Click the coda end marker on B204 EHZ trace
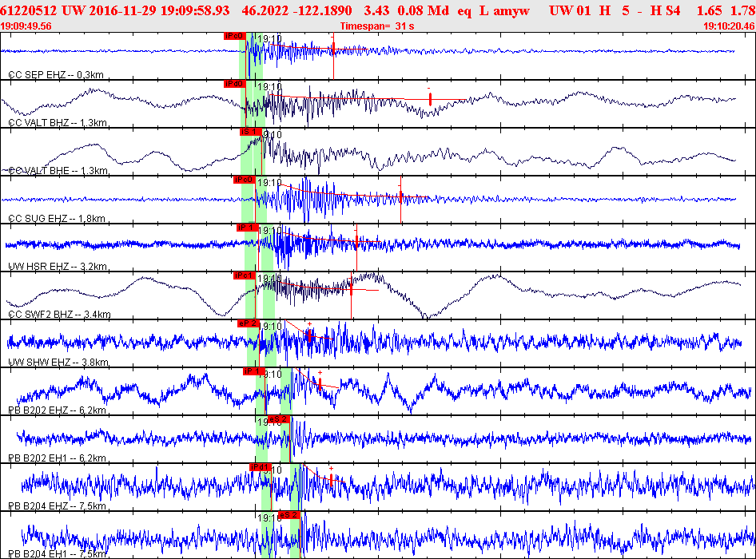This screenshot has width=756, height=559. click(x=331, y=479)
